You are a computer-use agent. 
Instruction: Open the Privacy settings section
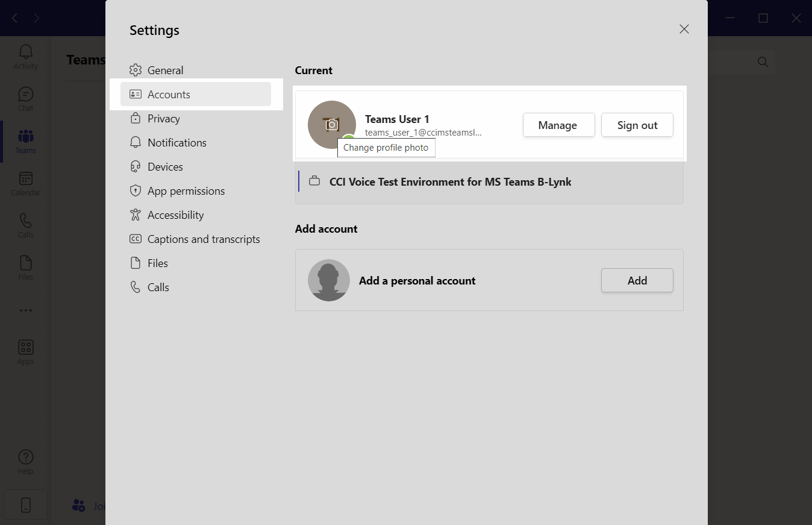click(x=163, y=118)
